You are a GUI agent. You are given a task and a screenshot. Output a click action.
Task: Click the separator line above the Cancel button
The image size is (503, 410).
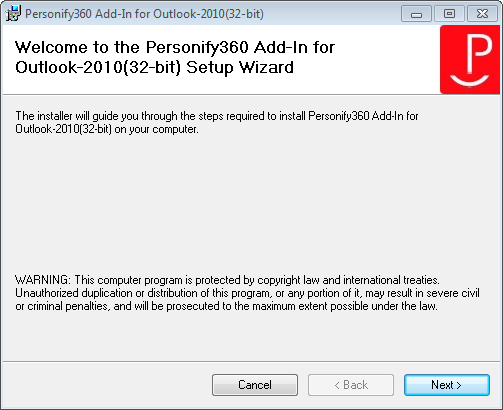point(251,361)
